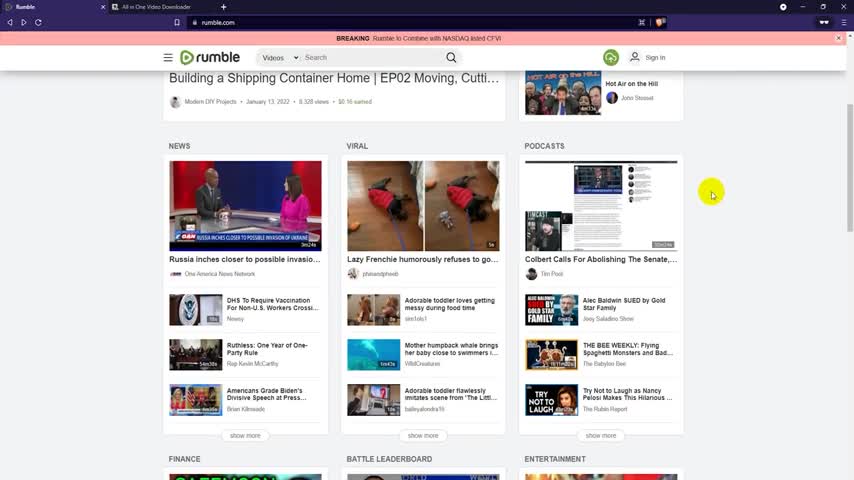
Task: Click into the Search input field
Action: [373, 57]
